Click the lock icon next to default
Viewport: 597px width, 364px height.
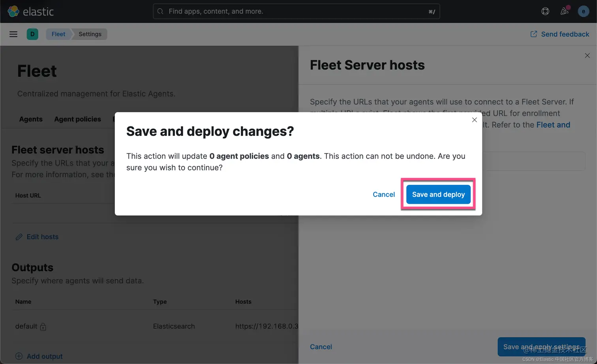pos(43,326)
